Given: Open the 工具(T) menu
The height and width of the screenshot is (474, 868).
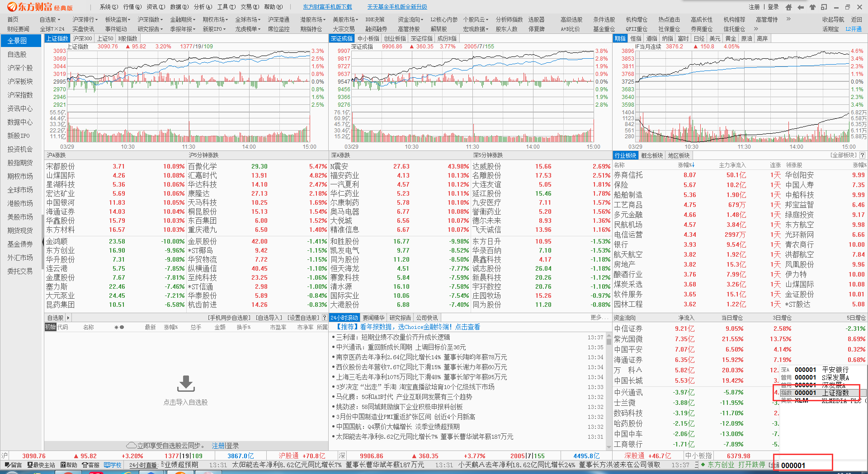Looking at the screenshot, I should click(226, 7).
